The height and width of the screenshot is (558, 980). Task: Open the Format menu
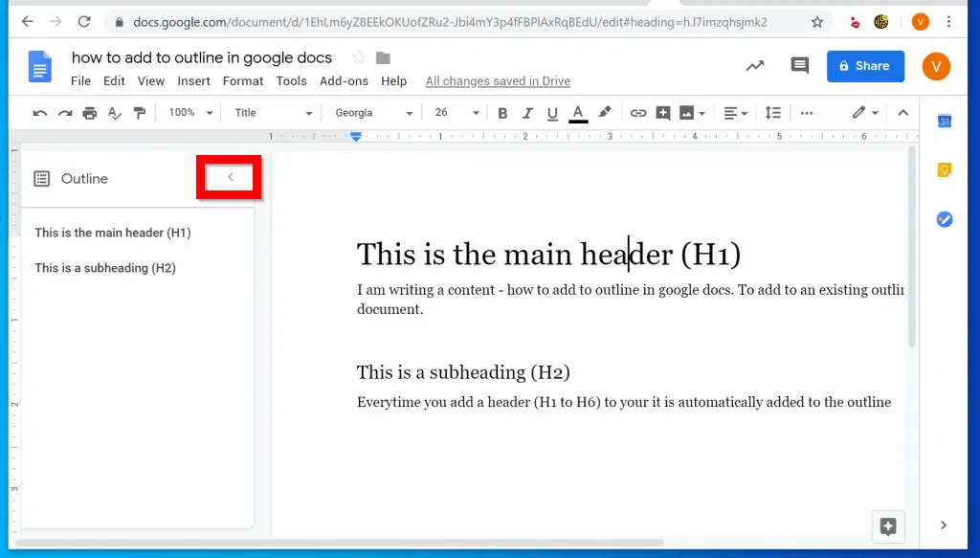tap(243, 81)
